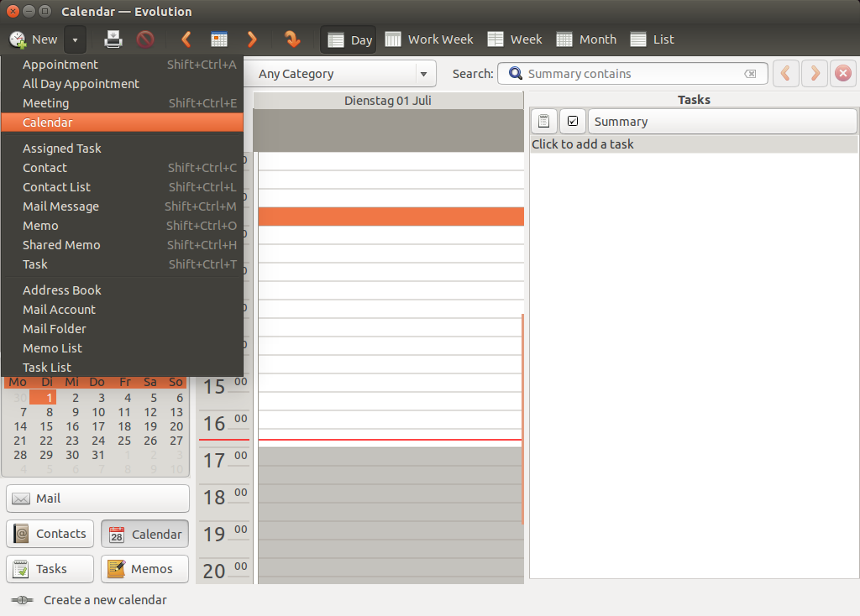Click find next search arrow button
This screenshot has height=616, width=860.
(815, 74)
